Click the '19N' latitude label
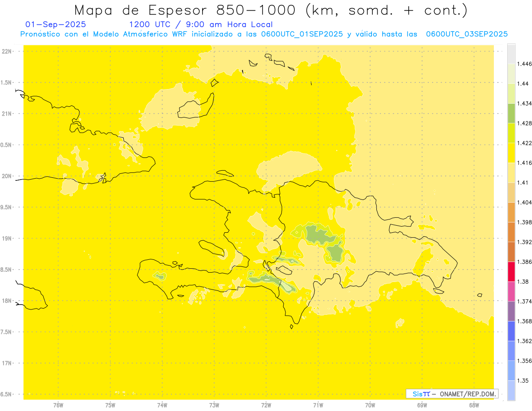The width and height of the screenshot is (532, 411). [7, 239]
